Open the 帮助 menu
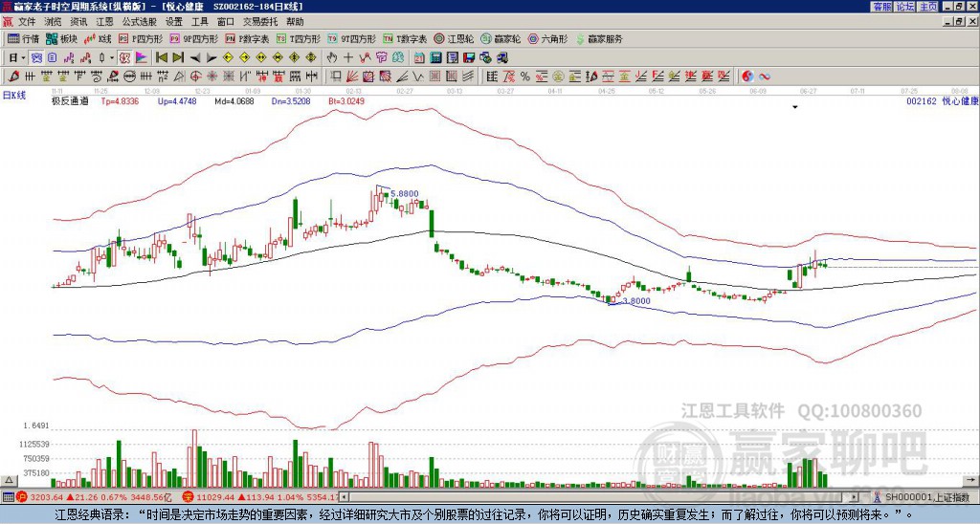This screenshot has height=524, width=980. coord(295,22)
